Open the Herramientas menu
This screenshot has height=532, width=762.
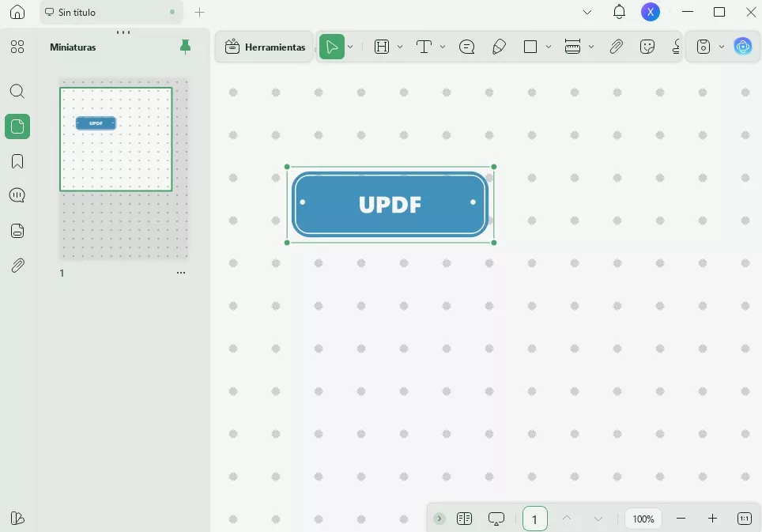[265, 47]
